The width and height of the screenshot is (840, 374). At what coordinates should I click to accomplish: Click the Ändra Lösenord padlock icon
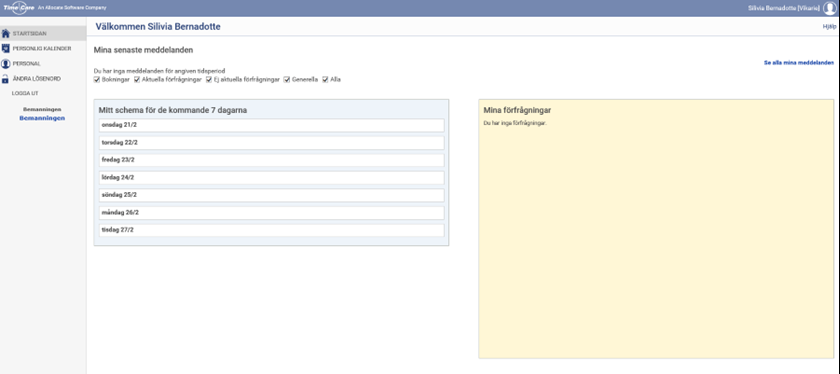6,78
